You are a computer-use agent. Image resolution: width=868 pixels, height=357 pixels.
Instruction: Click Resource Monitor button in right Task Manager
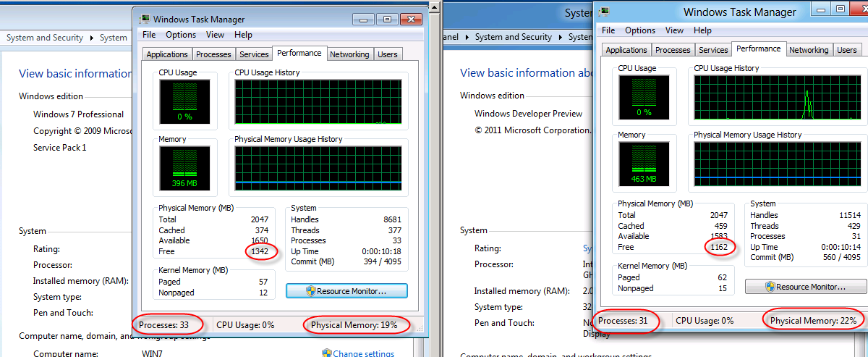pos(805,287)
